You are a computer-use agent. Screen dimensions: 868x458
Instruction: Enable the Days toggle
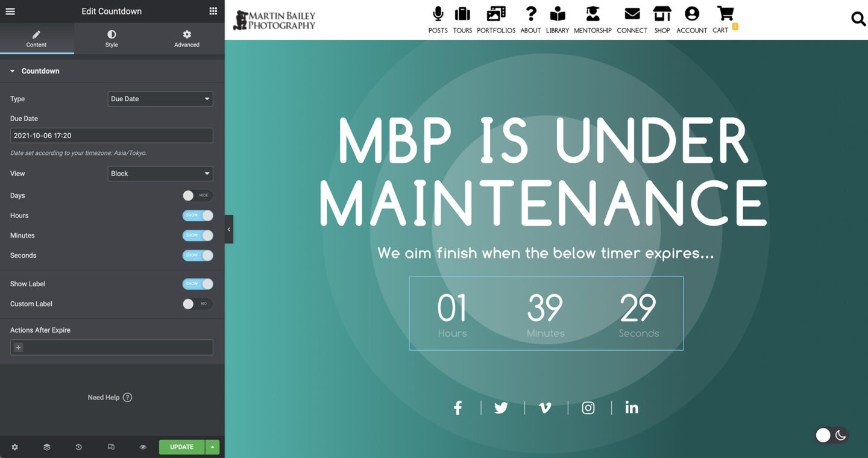tap(197, 196)
